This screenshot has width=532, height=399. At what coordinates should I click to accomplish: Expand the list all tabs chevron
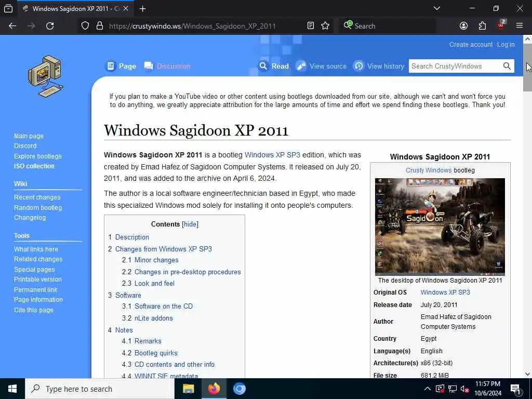click(437, 8)
